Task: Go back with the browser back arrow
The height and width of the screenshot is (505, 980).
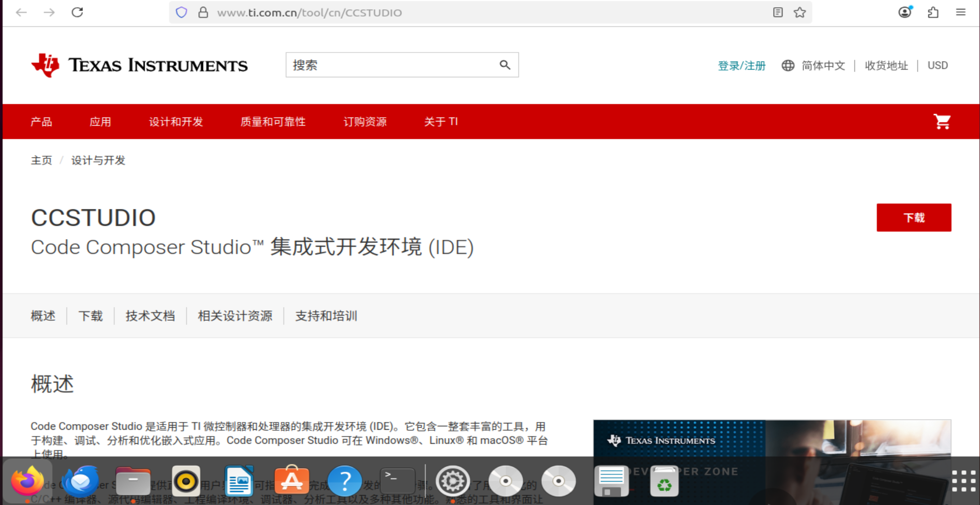Action: tap(21, 12)
